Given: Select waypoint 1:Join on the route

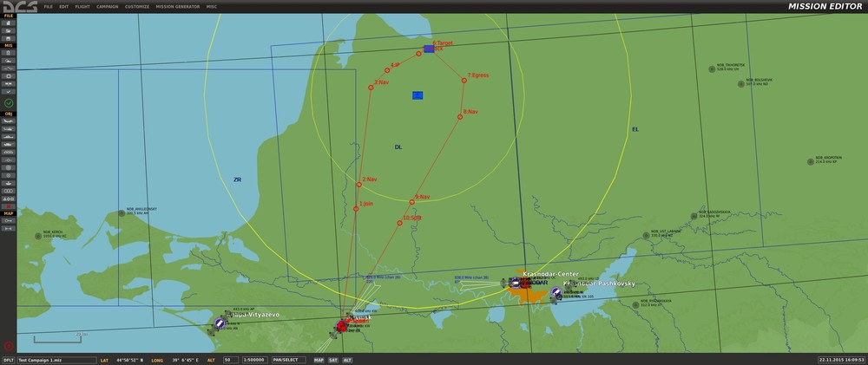Looking at the screenshot, I should 356,209.
